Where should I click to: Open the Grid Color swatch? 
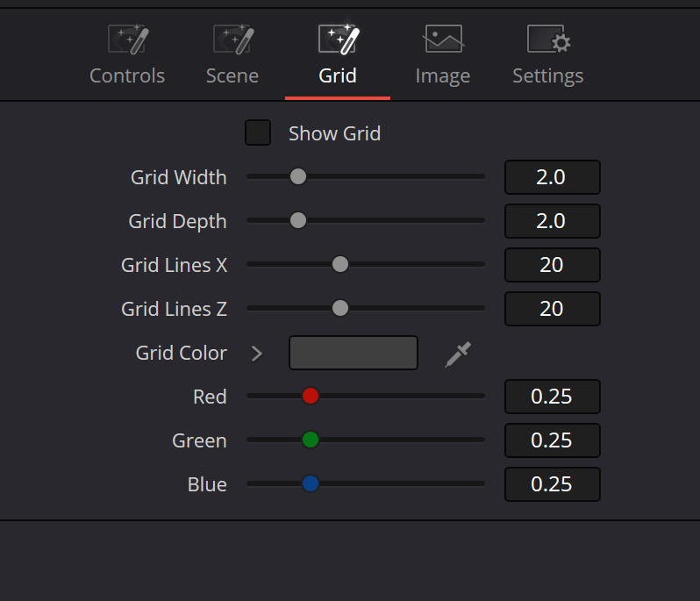coord(354,353)
